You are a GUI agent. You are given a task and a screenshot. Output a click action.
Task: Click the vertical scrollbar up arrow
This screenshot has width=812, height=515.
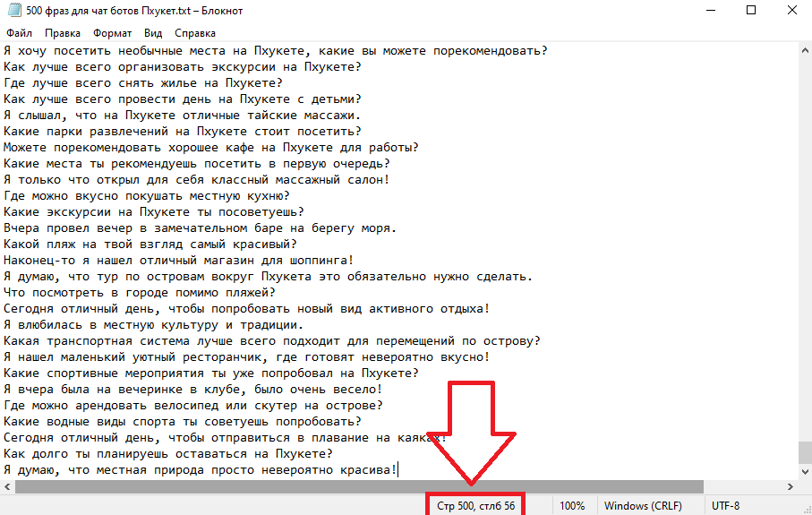(805, 50)
